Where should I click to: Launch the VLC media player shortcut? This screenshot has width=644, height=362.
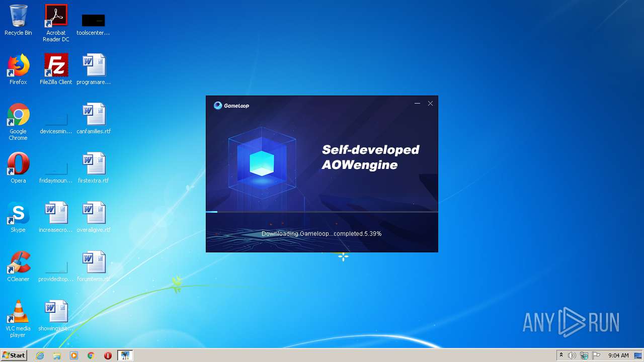tap(18, 319)
